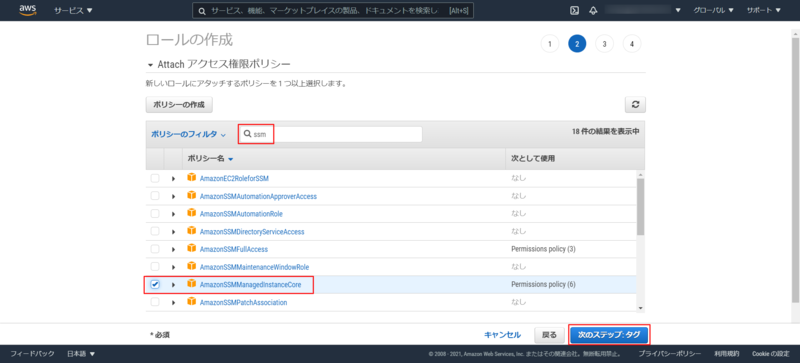Click the policy filter search field
Viewport: 800px width, 363px height.
coord(330,134)
